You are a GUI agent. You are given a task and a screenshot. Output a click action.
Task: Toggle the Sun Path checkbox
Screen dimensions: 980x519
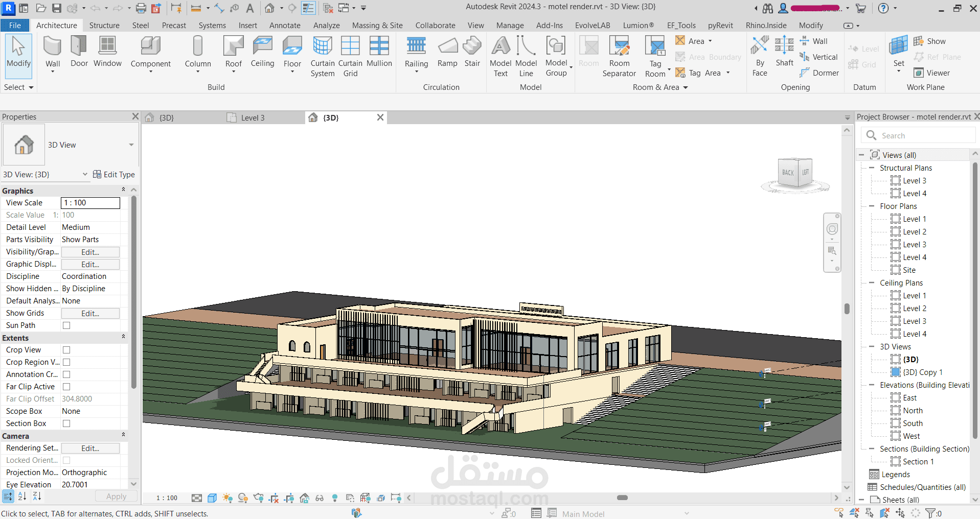[66, 325]
